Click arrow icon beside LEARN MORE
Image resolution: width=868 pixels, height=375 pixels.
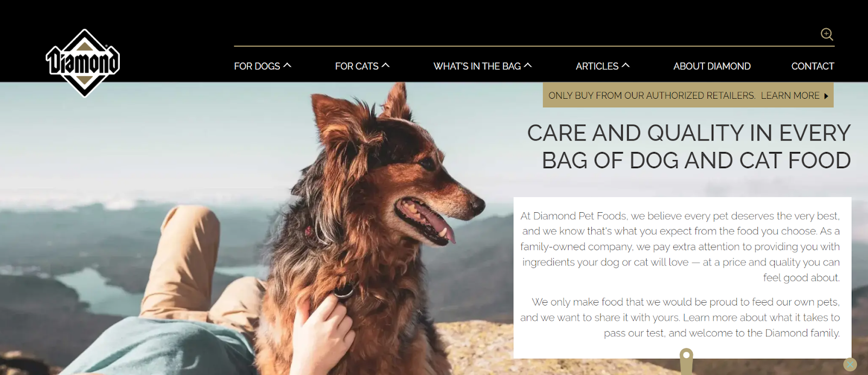click(x=826, y=96)
